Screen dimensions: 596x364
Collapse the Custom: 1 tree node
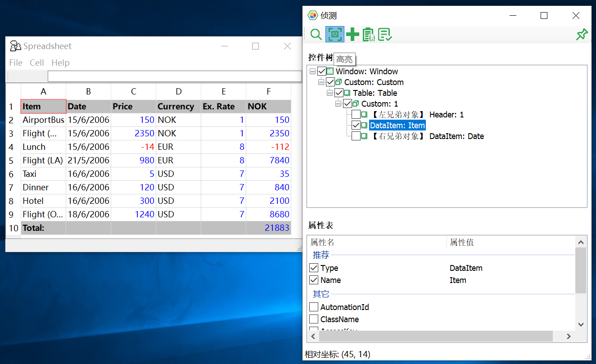pyautogui.click(x=339, y=104)
